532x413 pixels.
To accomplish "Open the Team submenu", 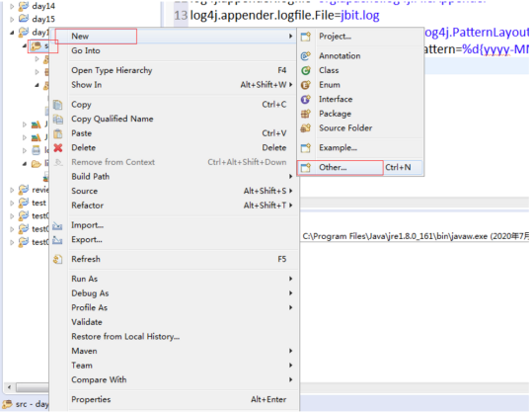I will pos(175,366).
